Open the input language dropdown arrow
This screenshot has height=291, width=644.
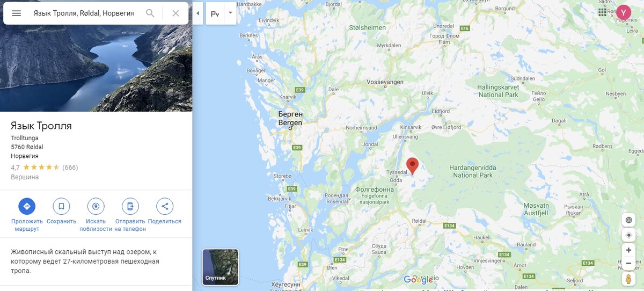pyautogui.click(x=230, y=13)
